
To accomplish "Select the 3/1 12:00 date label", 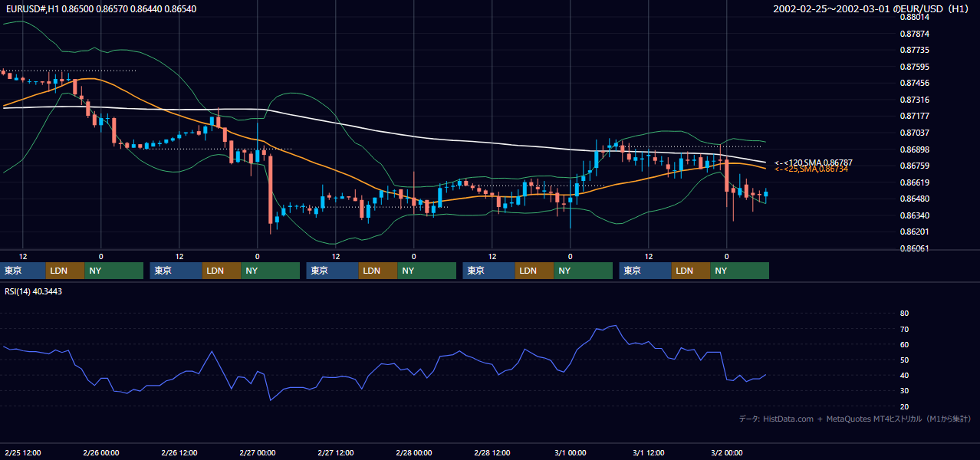I will pyautogui.click(x=648, y=453).
